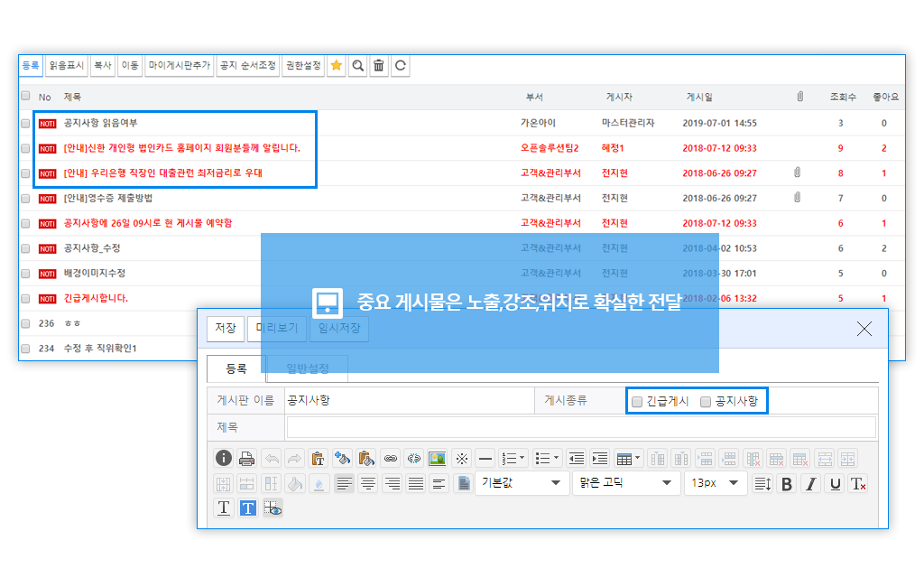924x587 pixels.
Task: Click the trash delete icon in the board toolbar
Action: (x=379, y=66)
